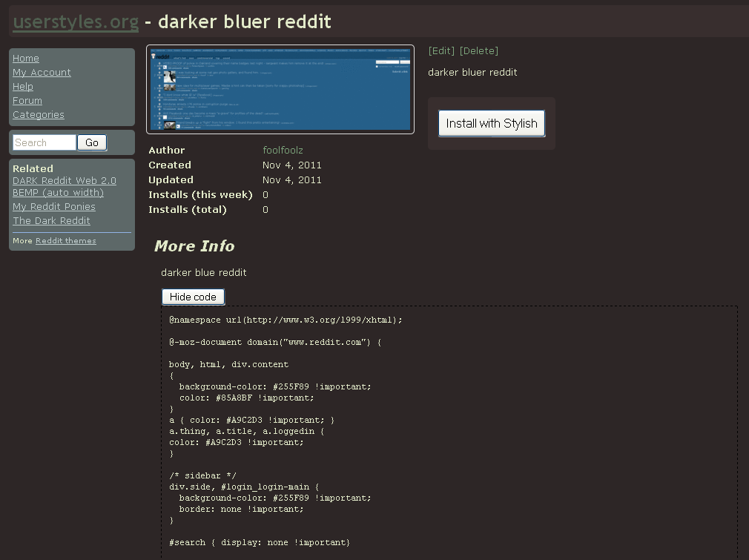Viewport: 749px width, 560px height.
Task: Click the 'Installs (this week)' label
Action: coord(201,195)
